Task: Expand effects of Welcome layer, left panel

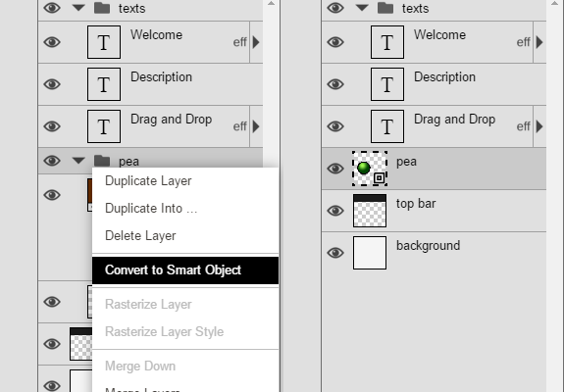Action: (x=256, y=42)
